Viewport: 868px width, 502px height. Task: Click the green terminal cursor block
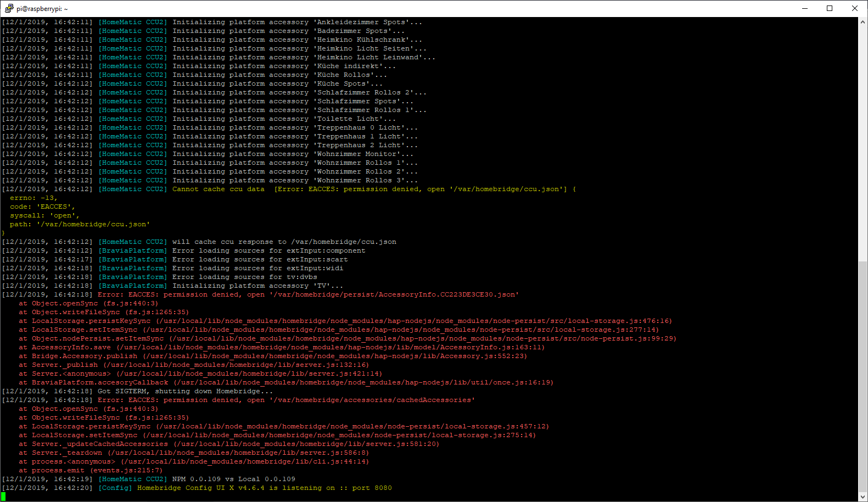click(x=3, y=497)
